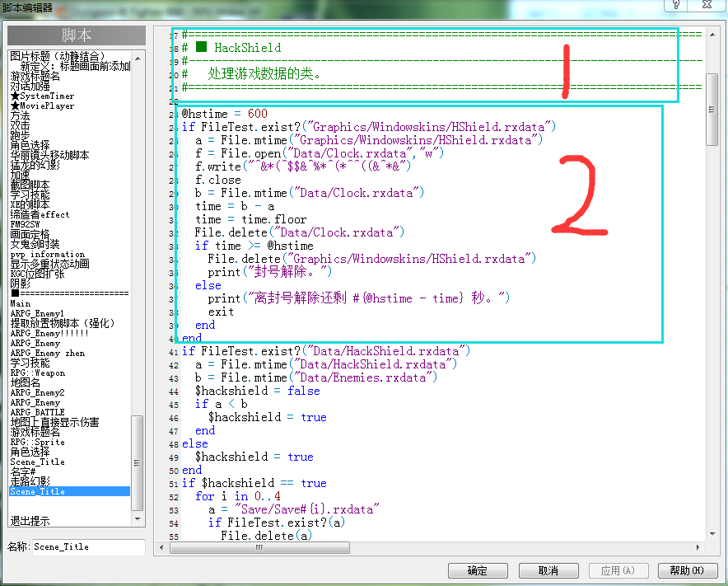Select the 截图脚本 script
This screenshot has width=728, height=586.
click(30, 185)
